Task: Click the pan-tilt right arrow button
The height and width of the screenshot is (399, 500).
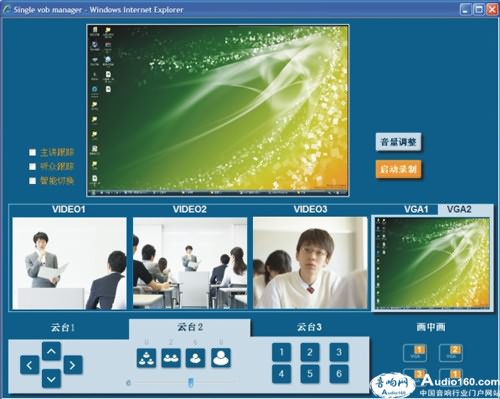Action: pyautogui.click(x=73, y=365)
